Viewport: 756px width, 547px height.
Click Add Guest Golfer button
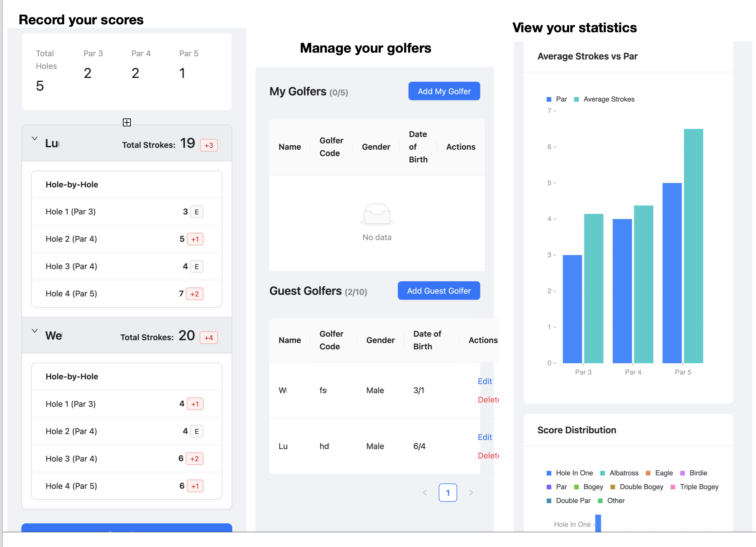click(x=439, y=291)
